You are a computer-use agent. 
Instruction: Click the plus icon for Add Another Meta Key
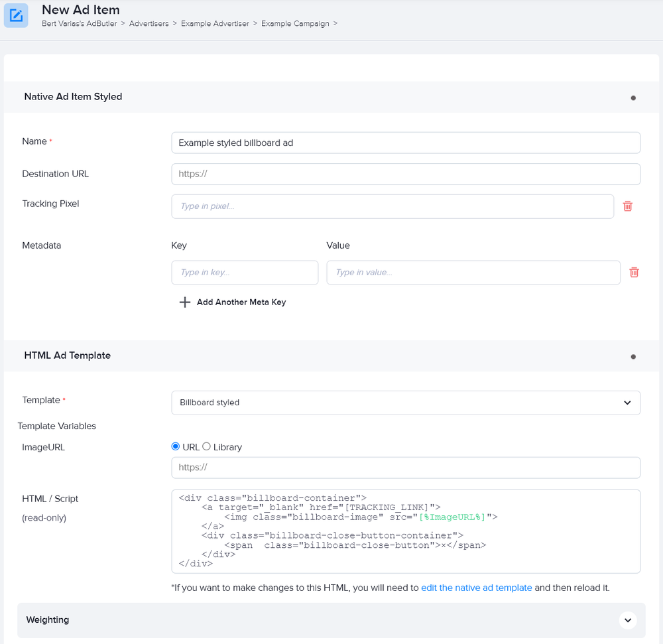click(185, 302)
